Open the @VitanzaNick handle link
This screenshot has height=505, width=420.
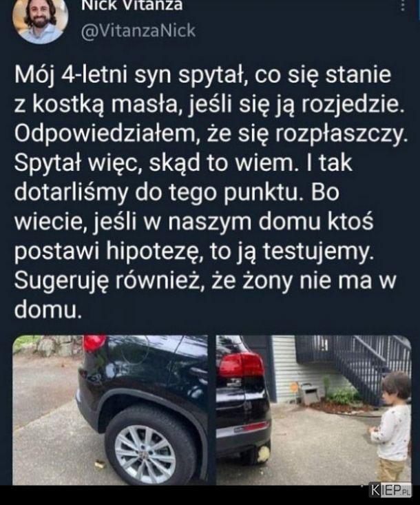[x=138, y=31]
